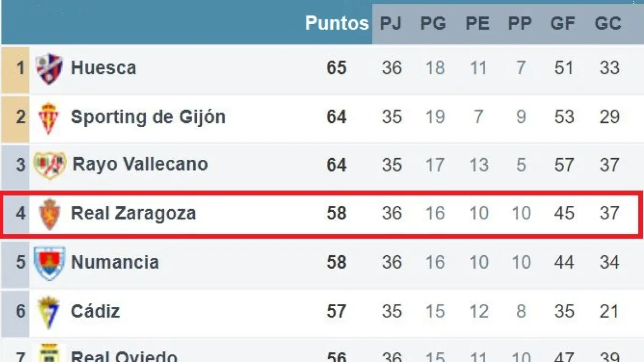Screen dimensions: 644x362
Task: Select the PE draws column header
Action: tap(477, 23)
